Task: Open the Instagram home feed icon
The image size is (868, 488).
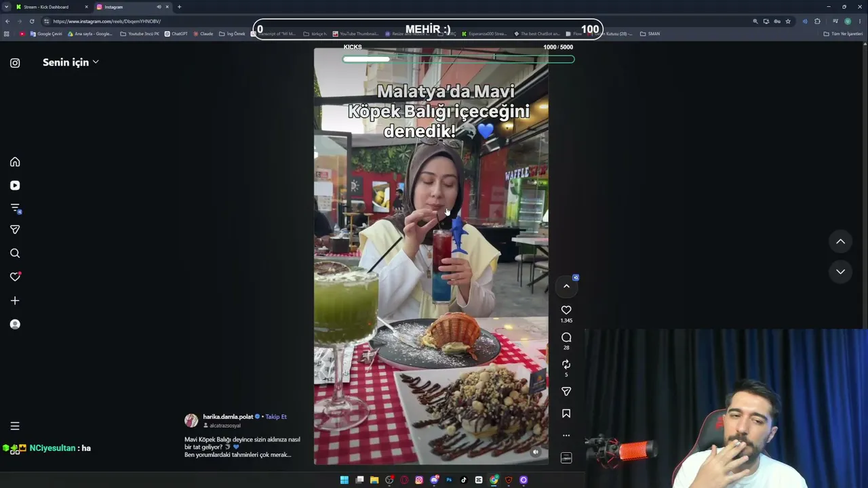Action: (15, 162)
